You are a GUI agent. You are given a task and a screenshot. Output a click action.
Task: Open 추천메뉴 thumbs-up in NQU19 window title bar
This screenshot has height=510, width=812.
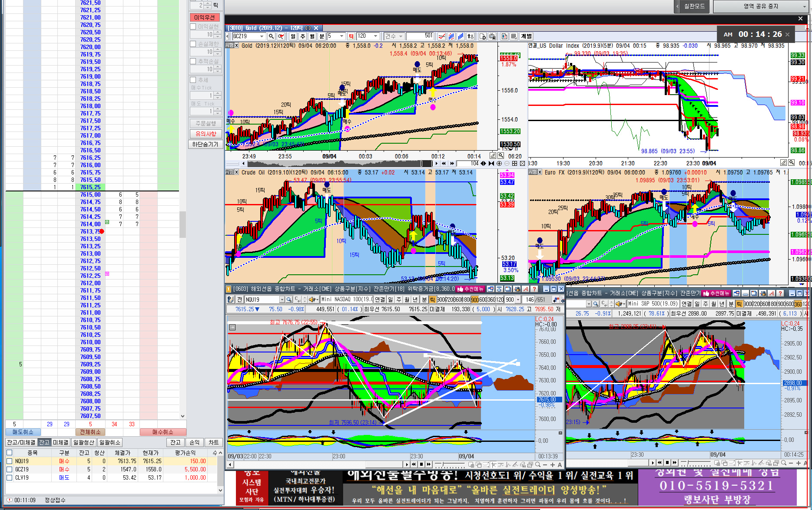(x=471, y=289)
